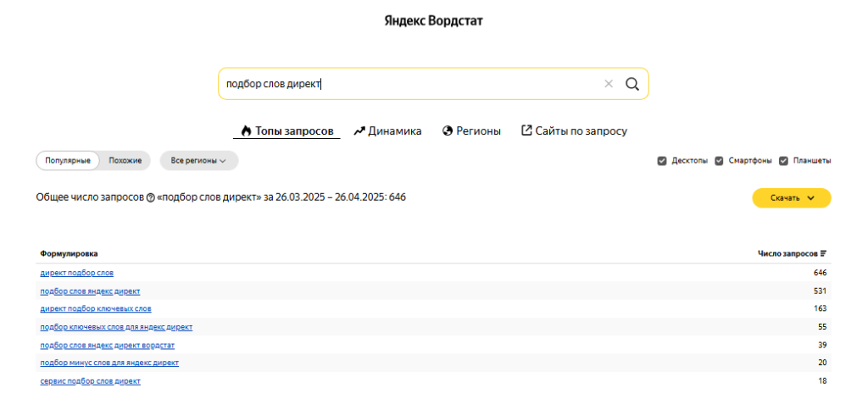Click the Общее число запросов summary text
This screenshot has height=416, width=868.
pyautogui.click(x=221, y=197)
